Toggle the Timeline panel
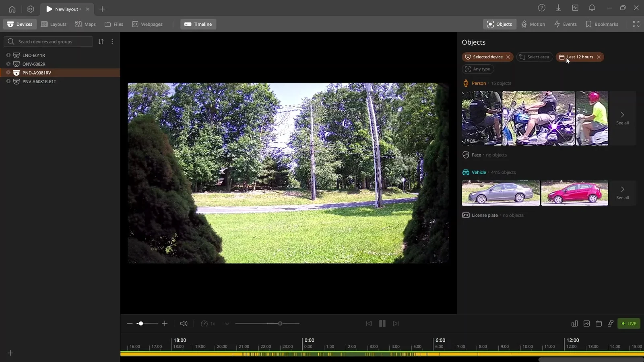The image size is (644, 362). click(198, 24)
